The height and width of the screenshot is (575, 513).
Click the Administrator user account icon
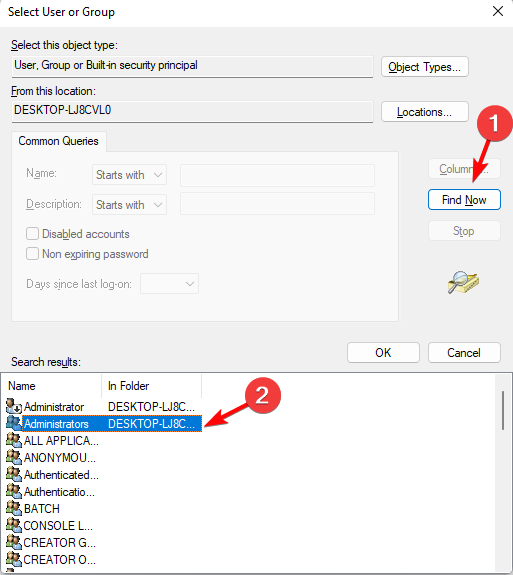[x=14, y=407]
